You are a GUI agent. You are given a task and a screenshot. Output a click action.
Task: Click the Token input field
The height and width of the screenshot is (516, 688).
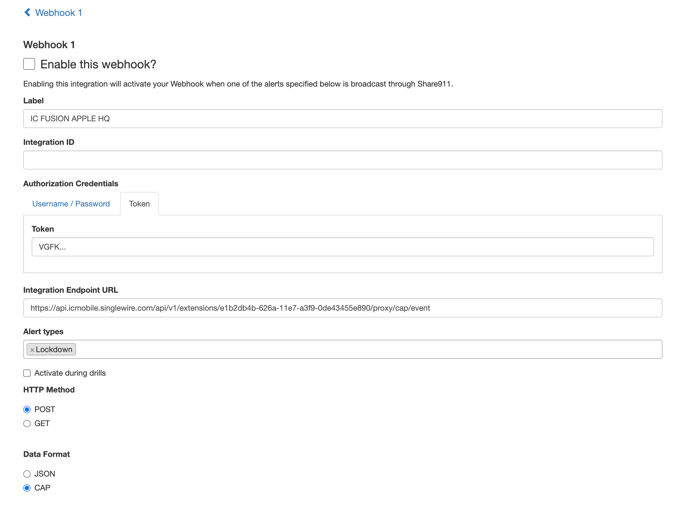[x=342, y=247]
